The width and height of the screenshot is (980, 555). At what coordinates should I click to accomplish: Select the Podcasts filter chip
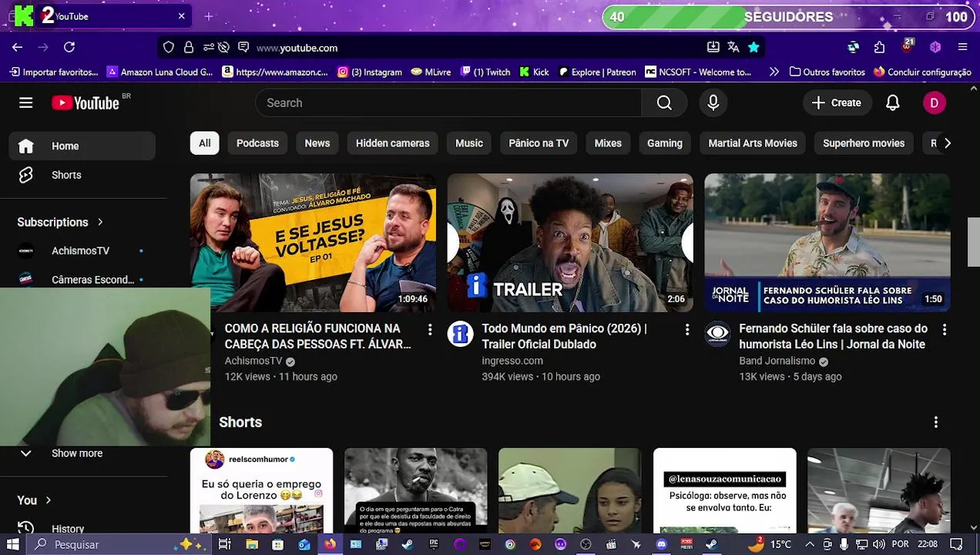click(x=257, y=143)
